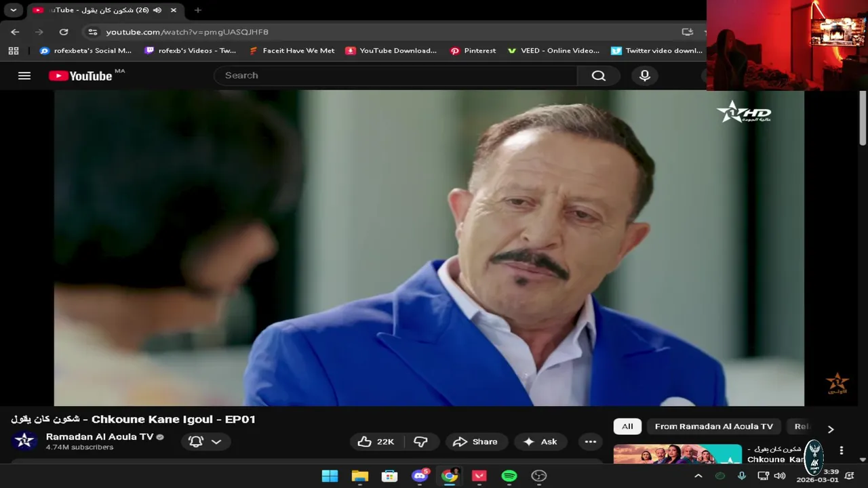
Task: Open a new browser tab
Action: click(198, 10)
